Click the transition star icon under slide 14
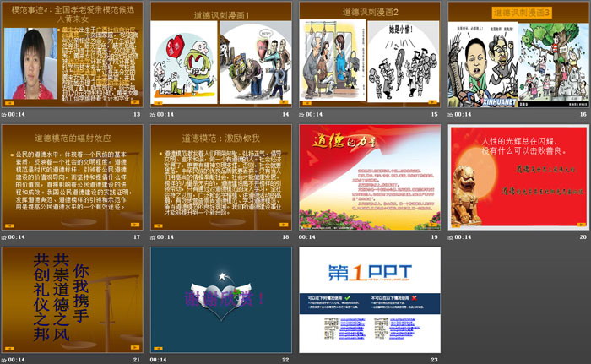The width and height of the screenshot is (591, 364). (153, 114)
